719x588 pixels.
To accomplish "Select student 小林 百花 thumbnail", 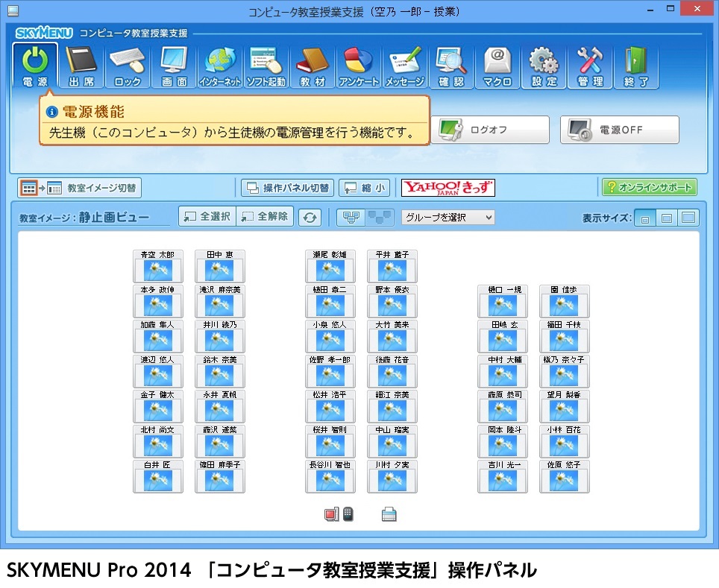I will tap(565, 441).
